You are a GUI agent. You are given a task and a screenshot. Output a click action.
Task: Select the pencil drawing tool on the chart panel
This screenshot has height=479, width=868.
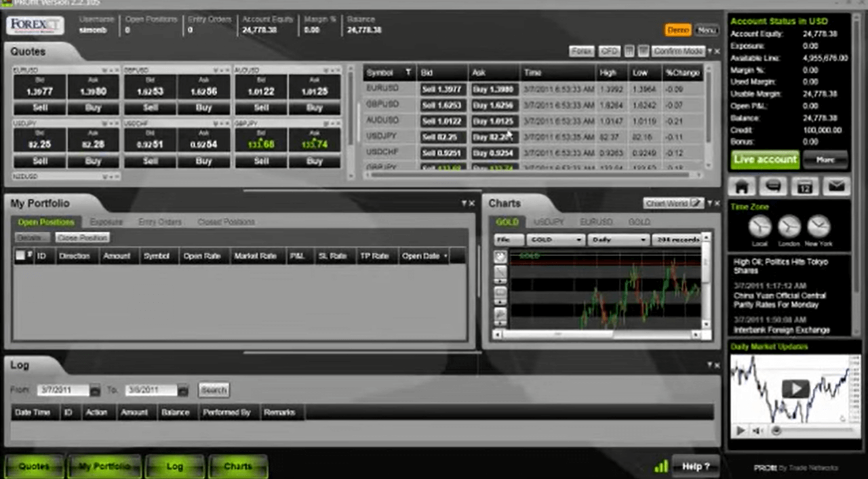point(500,312)
